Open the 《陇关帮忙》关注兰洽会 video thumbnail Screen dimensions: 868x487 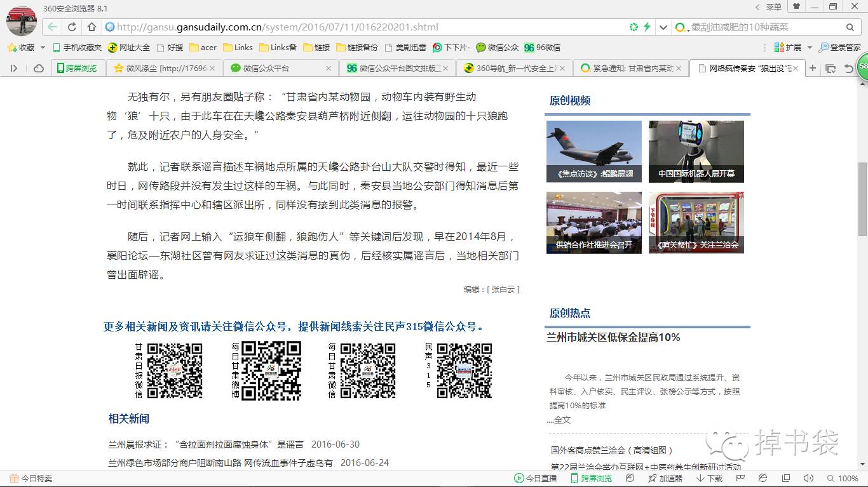696,223
